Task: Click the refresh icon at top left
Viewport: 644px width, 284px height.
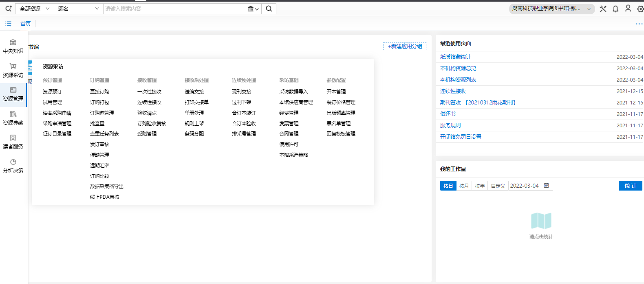Action: click(x=8, y=9)
